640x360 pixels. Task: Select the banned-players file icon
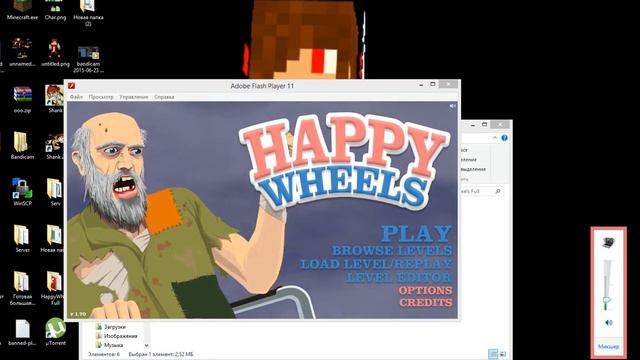click(22, 333)
